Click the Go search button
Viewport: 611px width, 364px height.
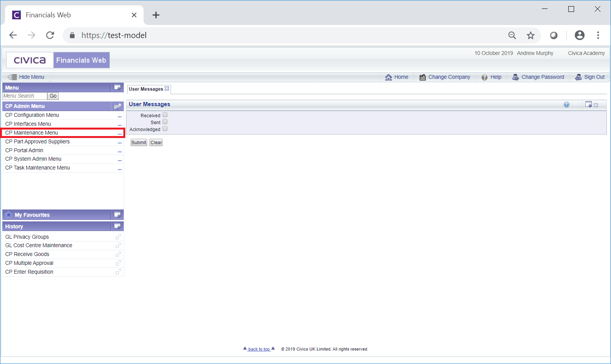pos(53,96)
